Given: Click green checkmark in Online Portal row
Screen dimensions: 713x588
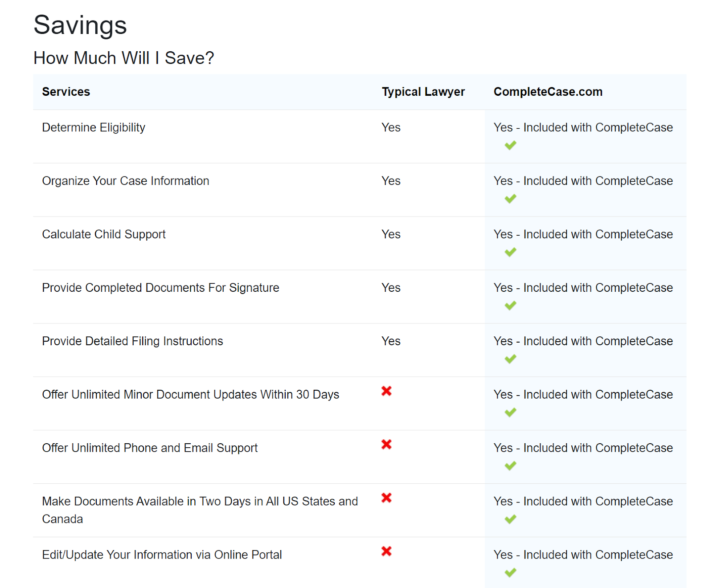Looking at the screenshot, I should (510, 573).
